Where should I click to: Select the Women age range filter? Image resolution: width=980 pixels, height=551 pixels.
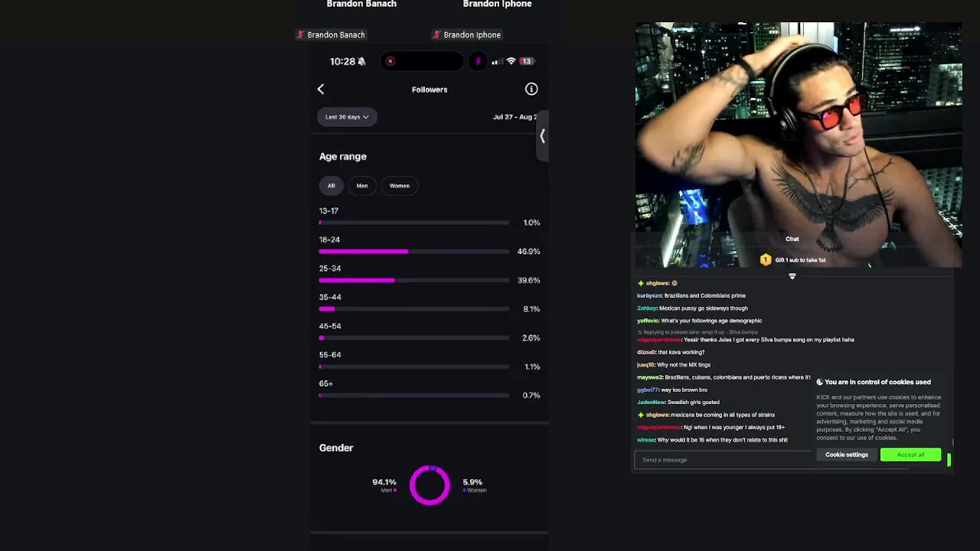tap(400, 186)
